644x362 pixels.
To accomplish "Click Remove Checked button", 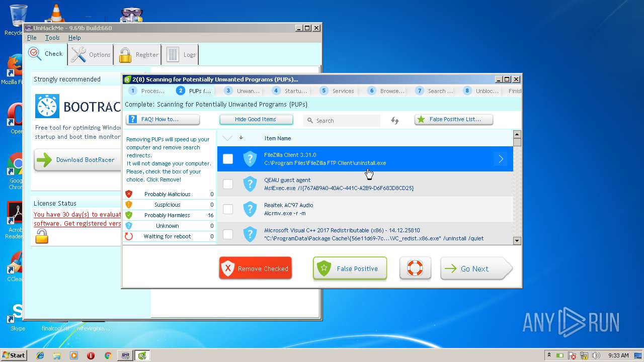I will coord(256,268).
